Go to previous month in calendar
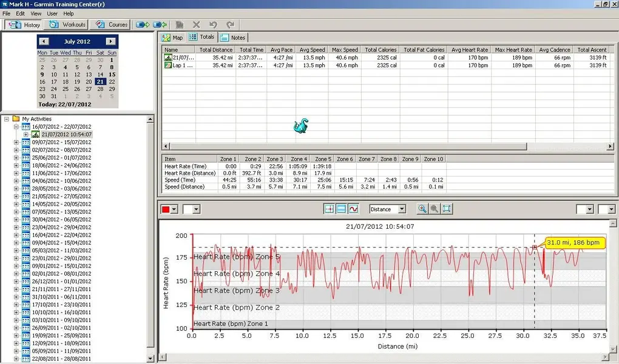619x364 pixels. tap(44, 41)
